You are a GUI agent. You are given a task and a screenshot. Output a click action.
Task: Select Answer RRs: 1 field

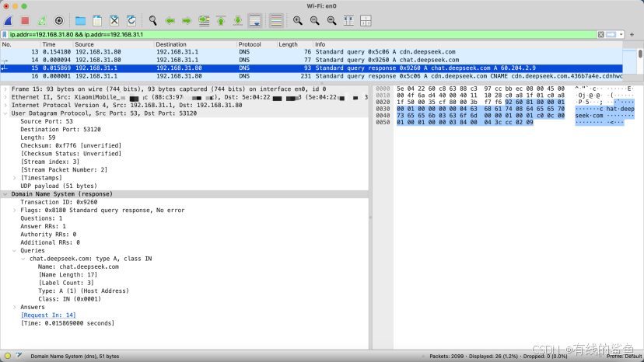(x=43, y=226)
